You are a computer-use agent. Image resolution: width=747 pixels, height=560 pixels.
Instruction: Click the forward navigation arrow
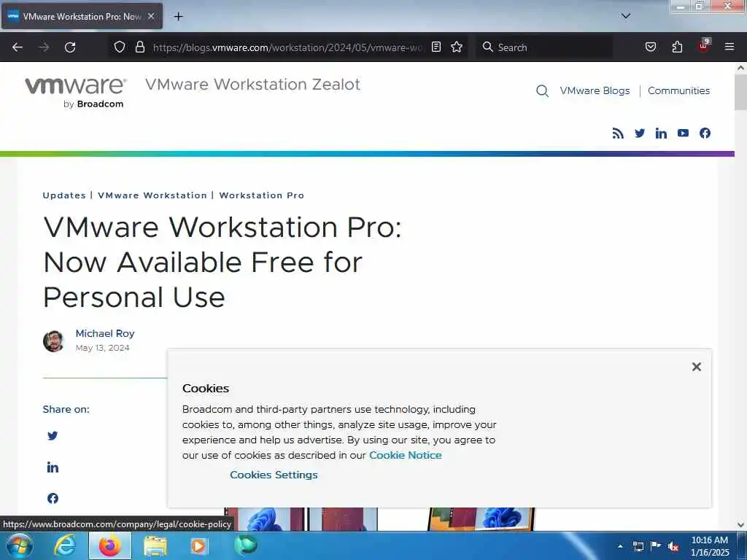[x=44, y=47]
